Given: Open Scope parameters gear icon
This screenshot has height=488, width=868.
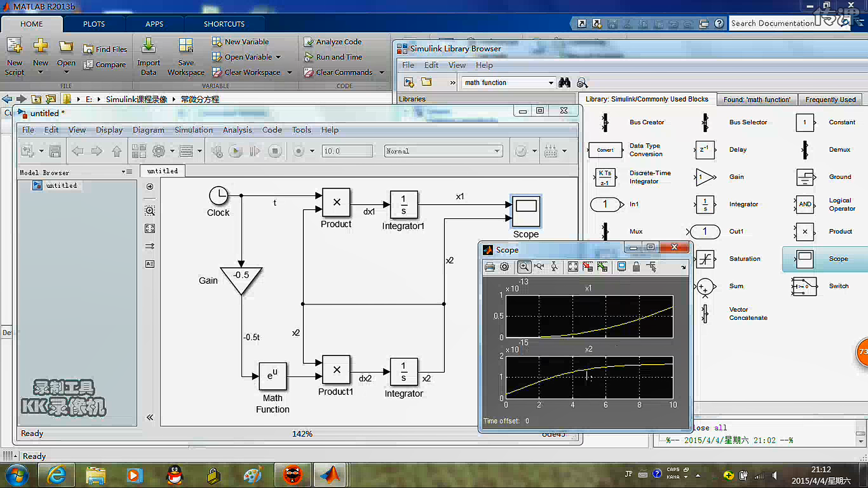Looking at the screenshot, I should pyautogui.click(x=505, y=267).
